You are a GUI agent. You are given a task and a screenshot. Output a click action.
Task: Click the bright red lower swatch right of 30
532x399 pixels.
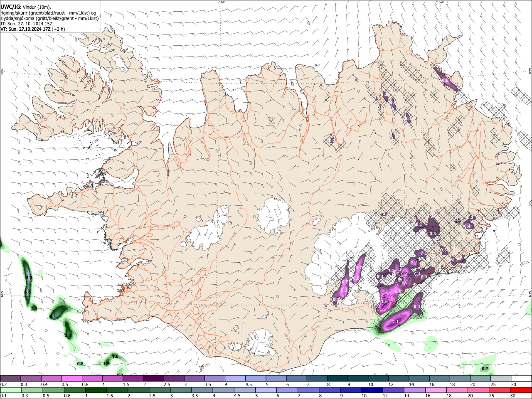point(521,390)
